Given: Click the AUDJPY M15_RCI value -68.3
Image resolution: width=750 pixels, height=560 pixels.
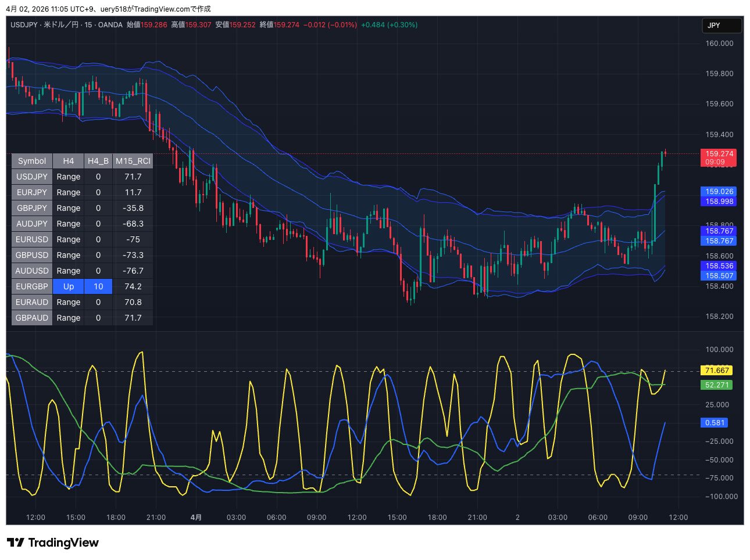Looking at the screenshot, I should tap(133, 224).
